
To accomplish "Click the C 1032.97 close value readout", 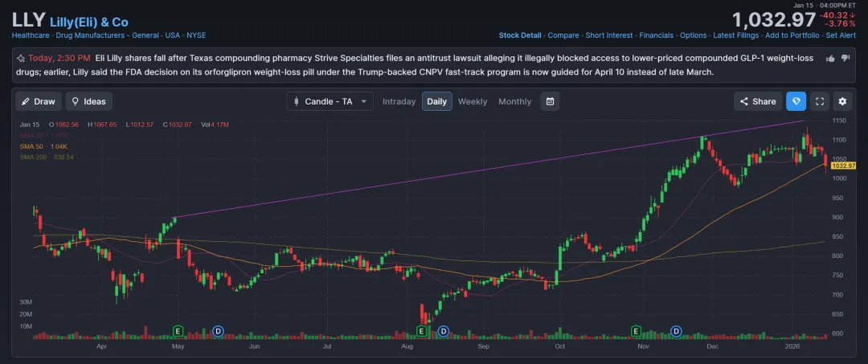I will pos(177,125).
